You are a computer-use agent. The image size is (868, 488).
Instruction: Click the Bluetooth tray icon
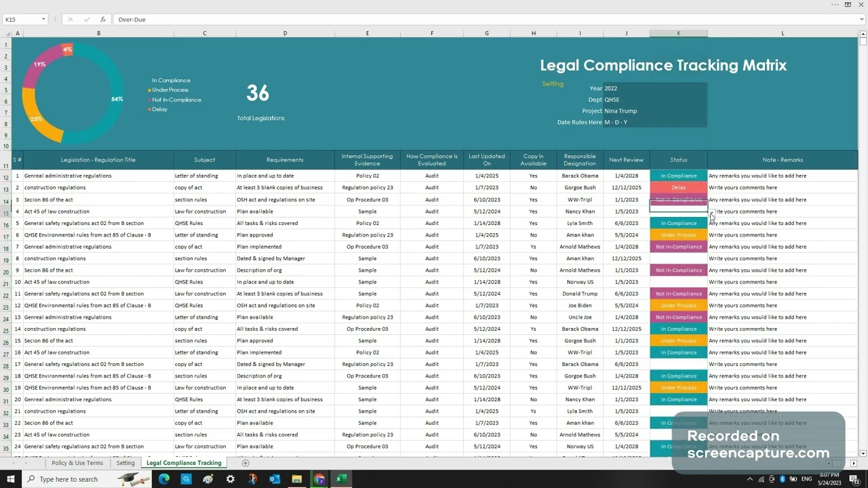click(x=782, y=479)
